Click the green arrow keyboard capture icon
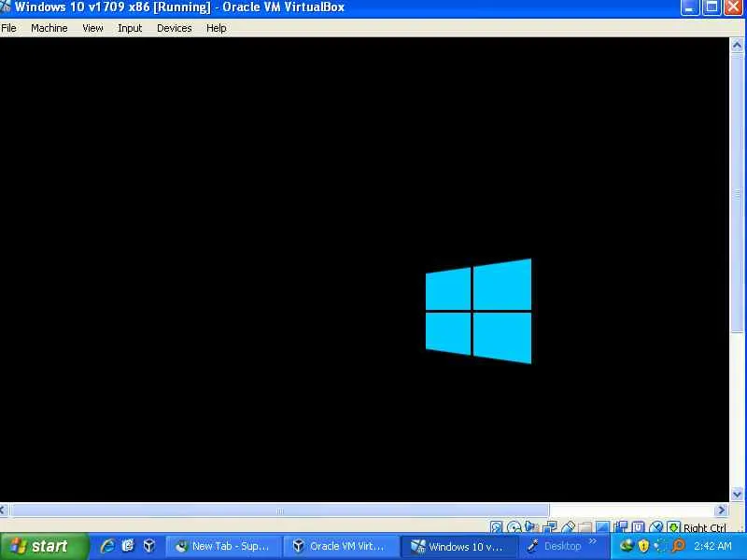 tap(673, 527)
